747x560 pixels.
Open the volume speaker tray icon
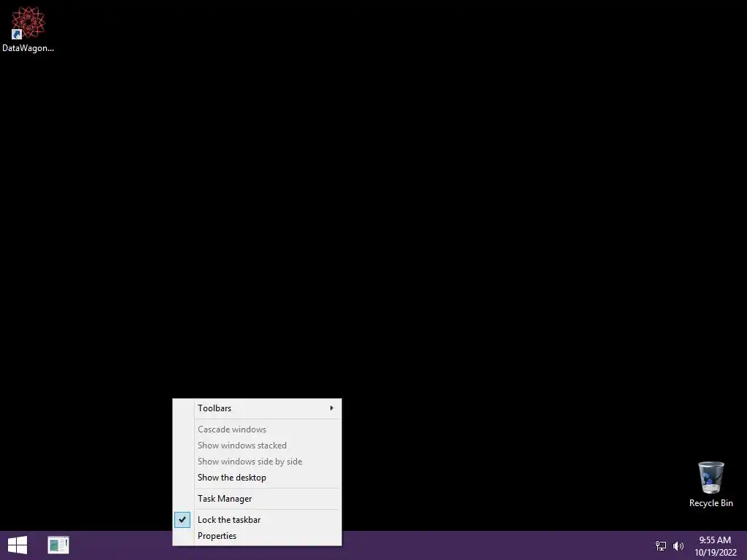pyautogui.click(x=678, y=545)
